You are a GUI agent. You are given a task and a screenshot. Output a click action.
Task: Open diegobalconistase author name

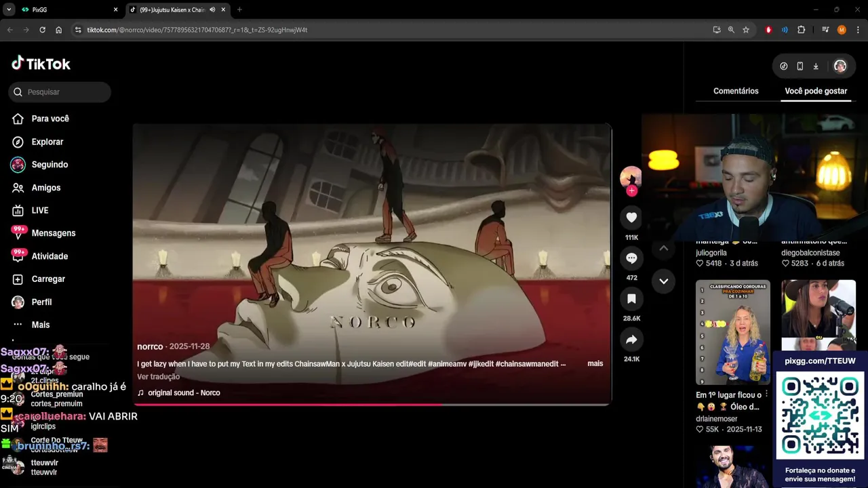(x=810, y=253)
